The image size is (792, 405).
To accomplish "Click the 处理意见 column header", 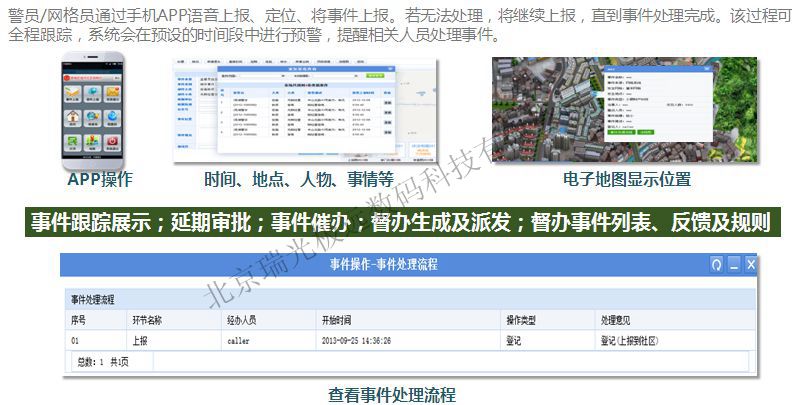I will [x=616, y=321].
